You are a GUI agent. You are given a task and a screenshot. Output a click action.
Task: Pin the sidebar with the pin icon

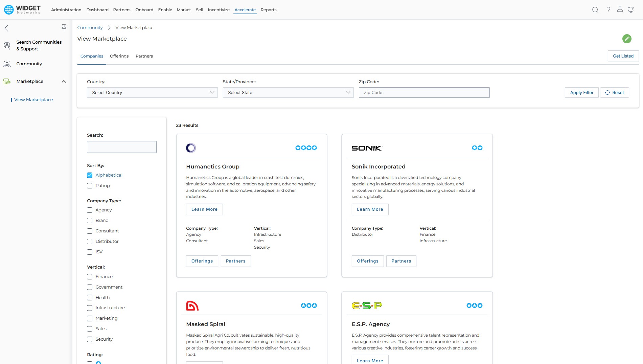click(64, 28)
